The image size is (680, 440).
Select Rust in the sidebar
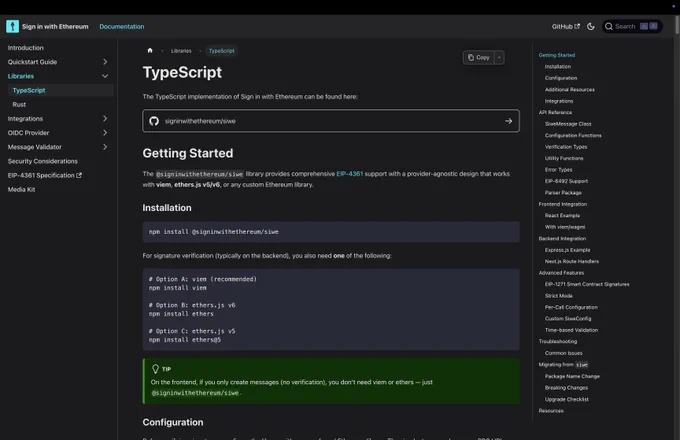click(19, 104)
